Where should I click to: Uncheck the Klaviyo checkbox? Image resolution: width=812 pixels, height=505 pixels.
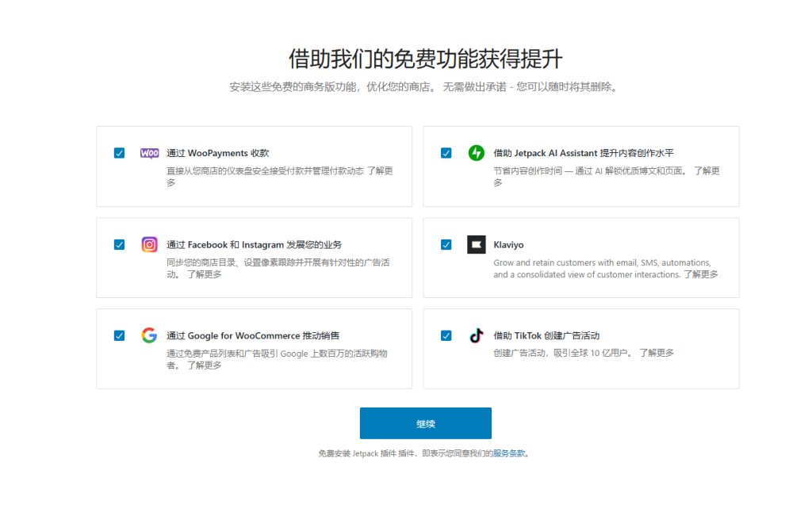pos(446,244)
